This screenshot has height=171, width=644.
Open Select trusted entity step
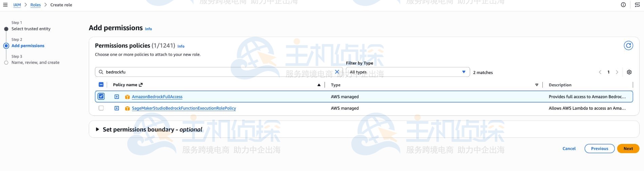tap(31, 29)
